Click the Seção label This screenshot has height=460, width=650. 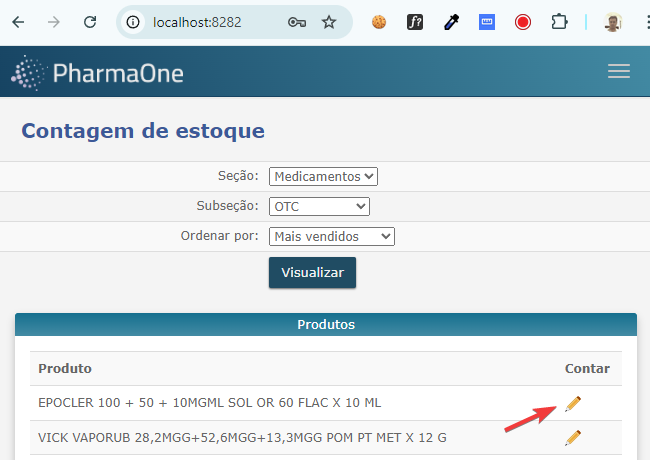pyautogui.click(x=238, y=176)
